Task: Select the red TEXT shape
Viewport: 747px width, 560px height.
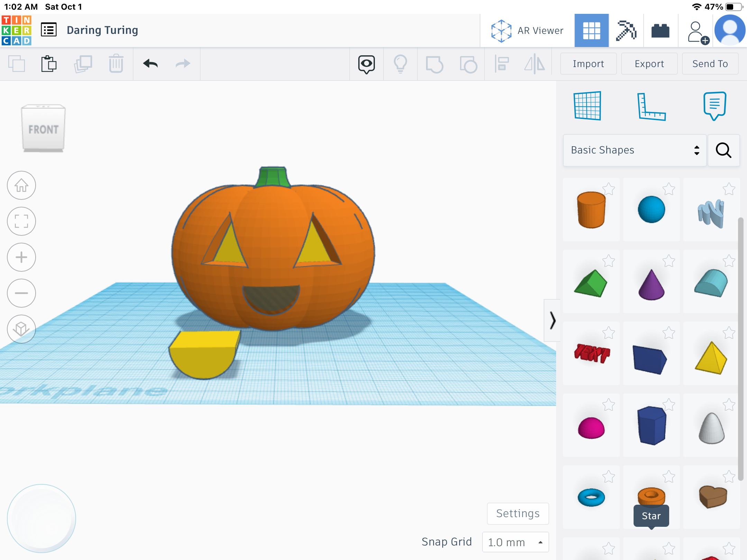Action: pos(591,353)
